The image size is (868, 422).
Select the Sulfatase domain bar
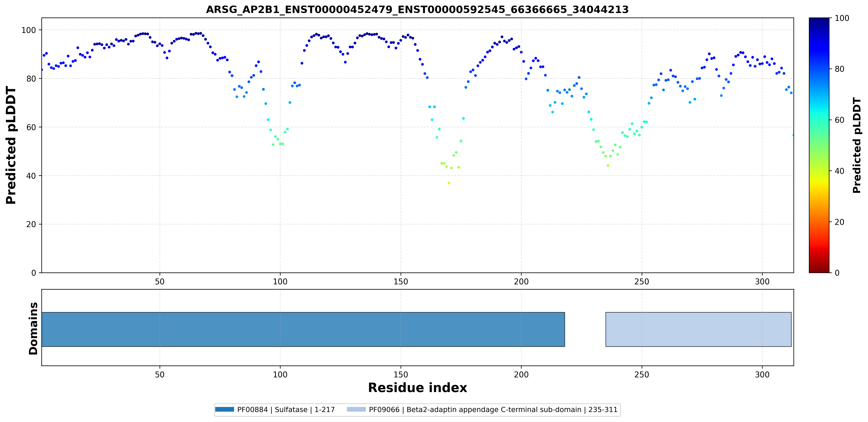pos(303,329)
